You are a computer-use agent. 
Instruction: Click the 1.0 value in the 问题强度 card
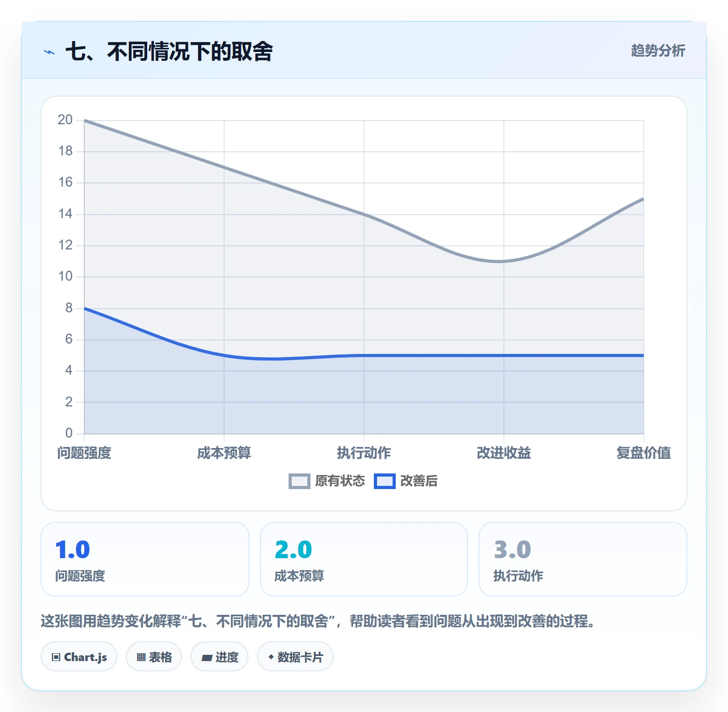(73, 550)
